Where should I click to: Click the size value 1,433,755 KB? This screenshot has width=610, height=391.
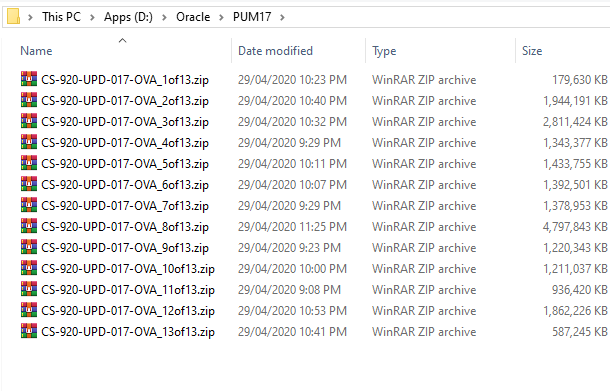coord(575,164)
